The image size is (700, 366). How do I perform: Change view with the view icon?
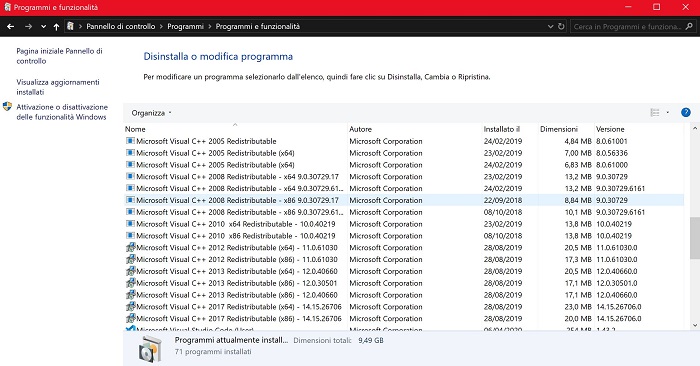click(x=655, y=112)
